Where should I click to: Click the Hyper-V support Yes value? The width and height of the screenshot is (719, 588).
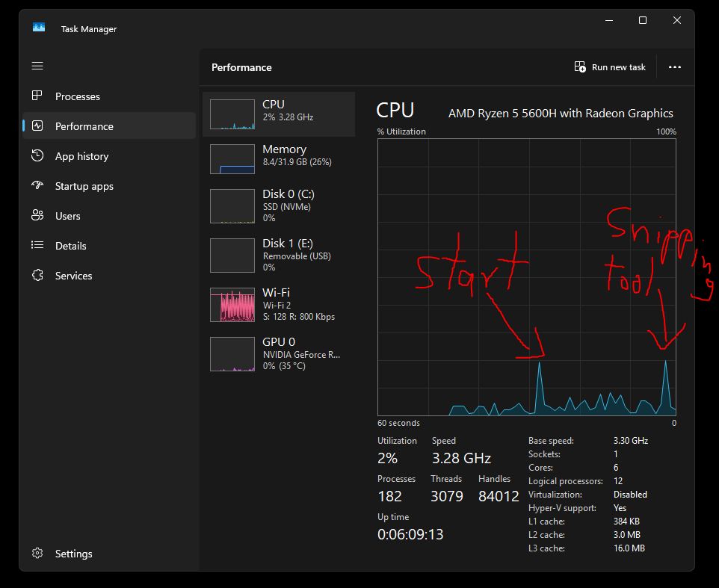tap(620, 508)
